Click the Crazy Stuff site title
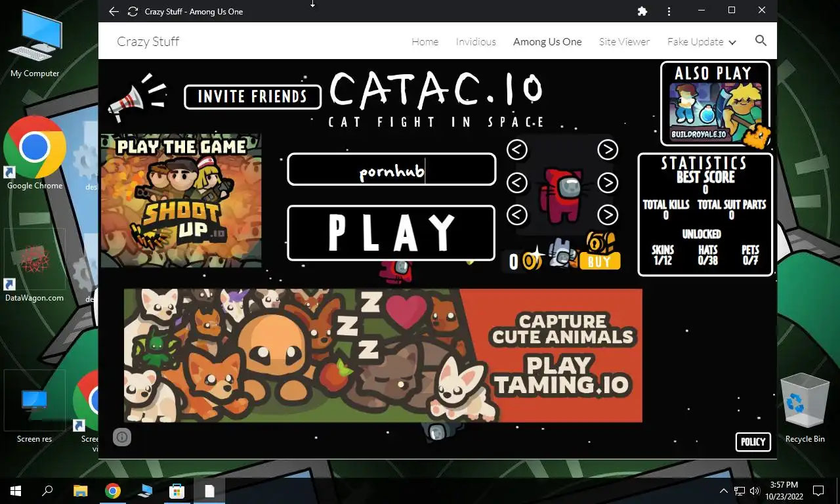The height and width of the screenshot is (504, 840). coord(148,41)
